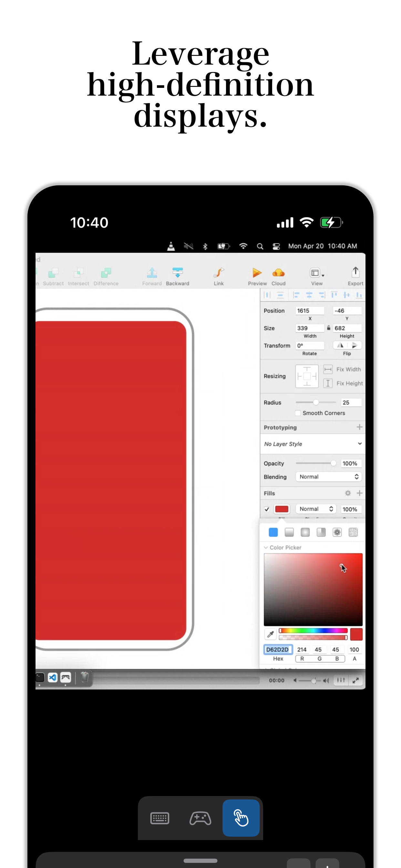401x868 pixels.
Task: Pick a color in the saturation field
Action: pyautogui.click(x=313, y=590)
